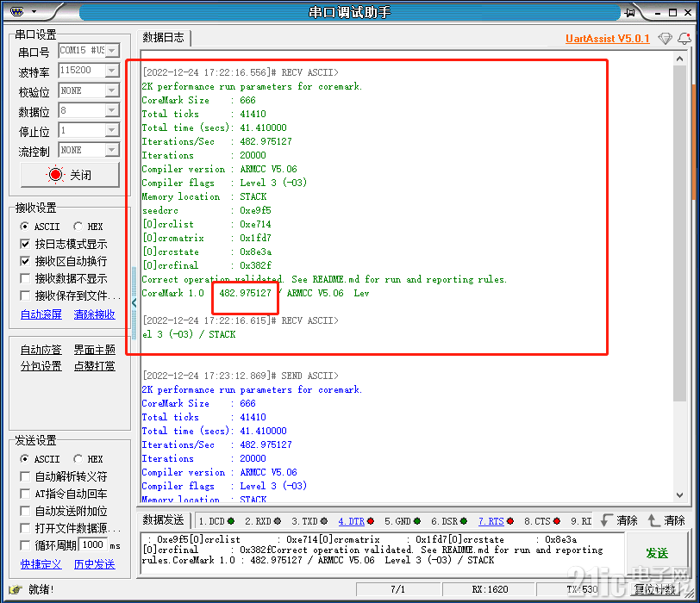This screenshot has width=700, height=603.
Task: Click the down-arrow 清除 receive clear button
Action: click(x=619, y=520)
